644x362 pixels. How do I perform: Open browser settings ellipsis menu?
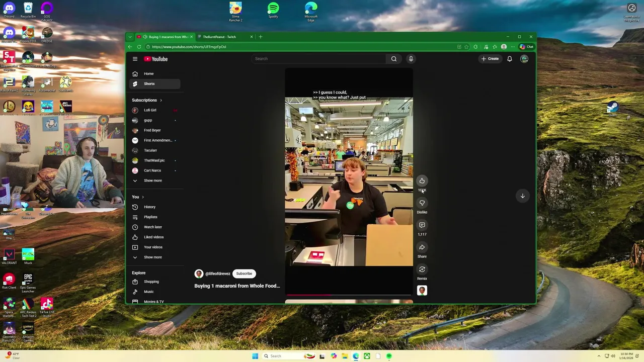pos(513,47)
